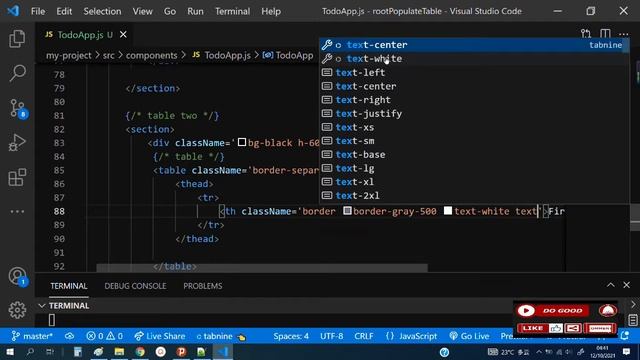Open the Go menu
The width and height of the screenshot is (640, 360).
pyautogui.click(x=170, y=11)
